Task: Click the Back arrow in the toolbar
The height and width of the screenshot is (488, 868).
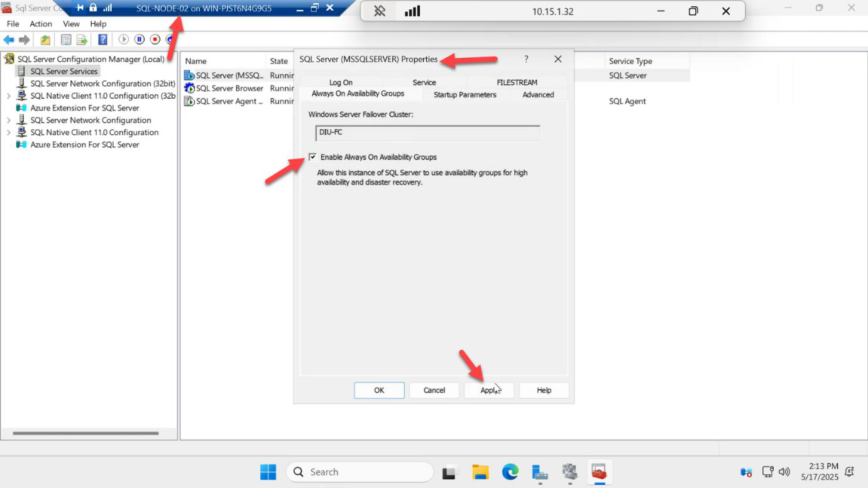Action: click(x=9, y=40)
